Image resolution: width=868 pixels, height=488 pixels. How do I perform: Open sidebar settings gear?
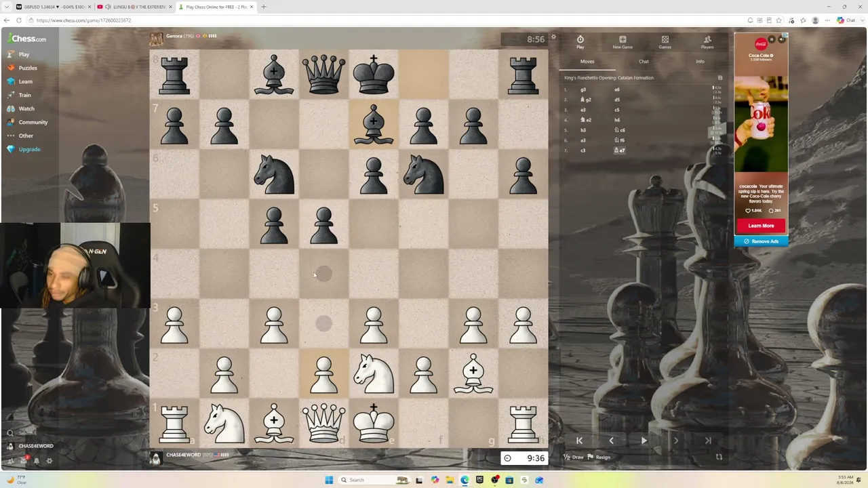pyautogui.click(x=49, y=461)
